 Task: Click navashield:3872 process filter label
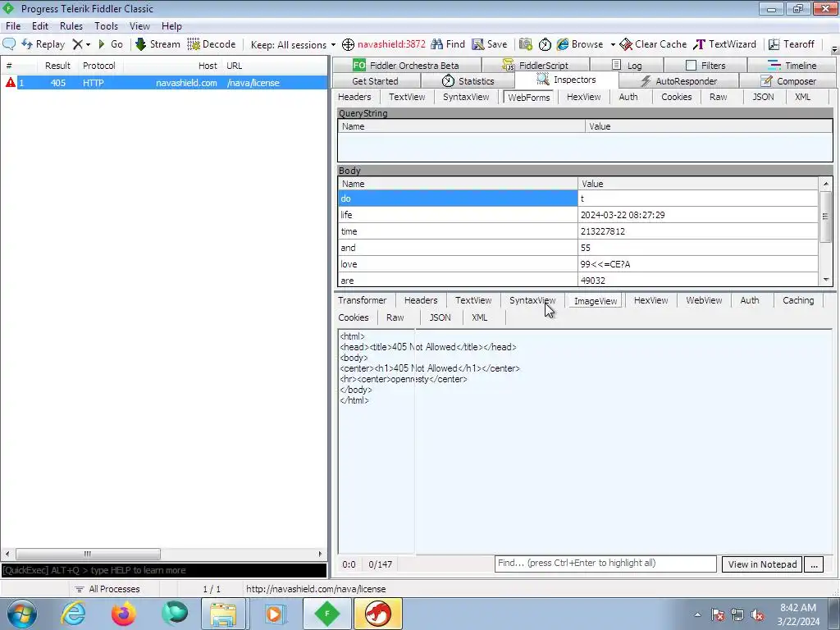(391, 44)
